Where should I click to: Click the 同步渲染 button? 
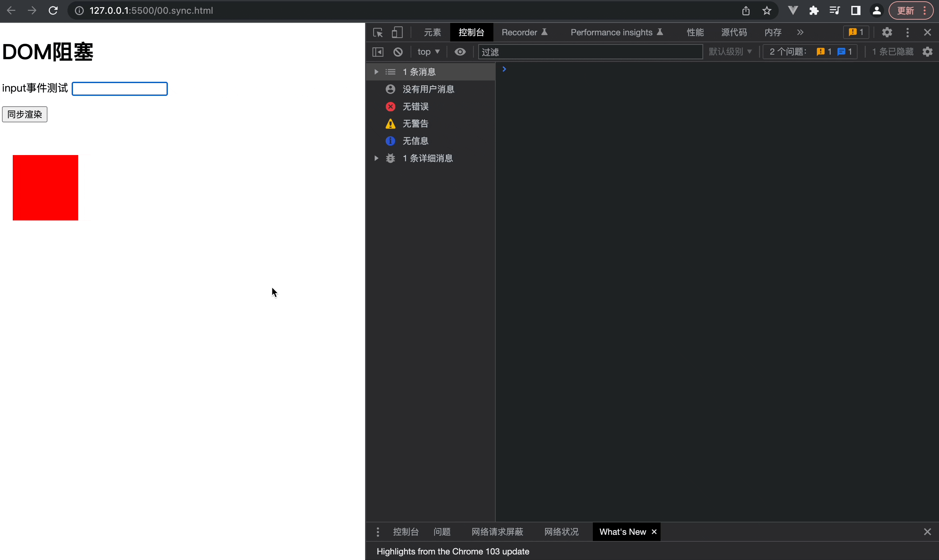pos(25,114)
